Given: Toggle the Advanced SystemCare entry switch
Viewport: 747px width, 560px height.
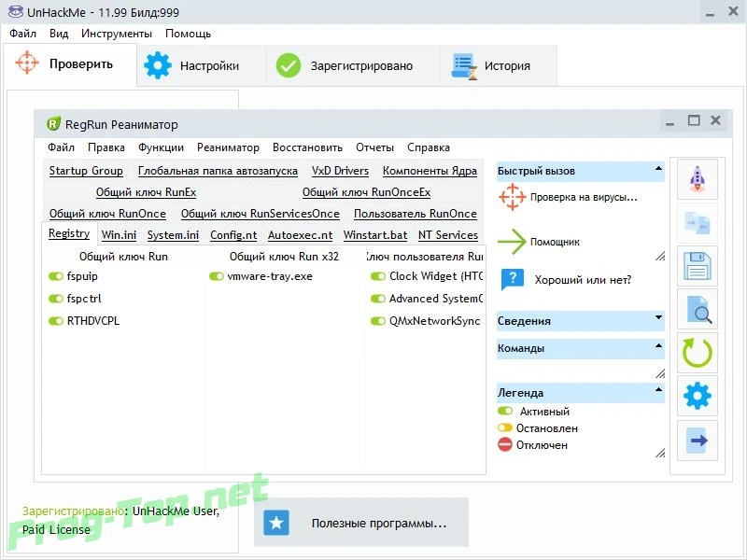Looking at the screenshot, I should 378,299.
